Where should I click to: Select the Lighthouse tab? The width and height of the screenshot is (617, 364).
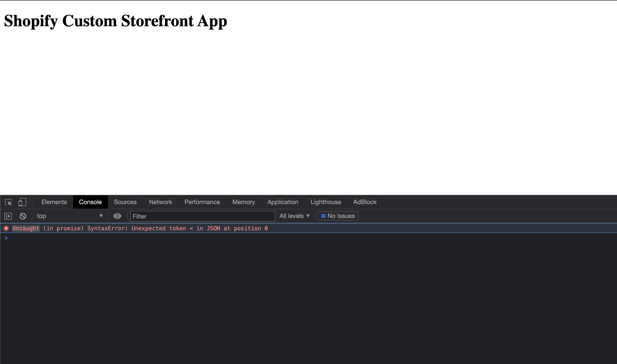[x=325, y=202]
